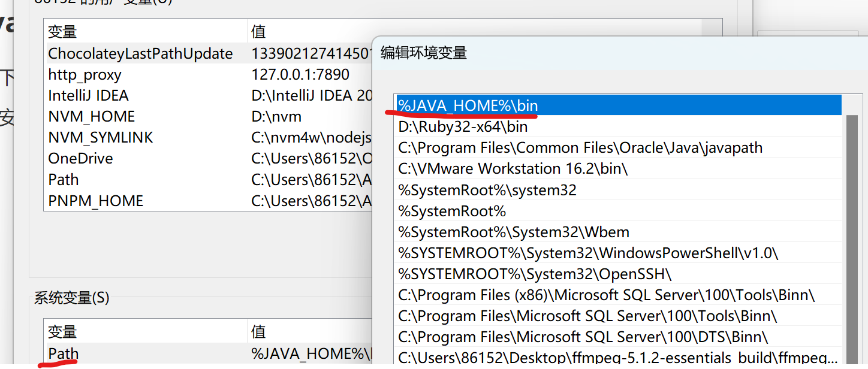The width and height of the screenshot is (868, 369).
Task: Select the D:\Ruby32-x64\bin entry
Action: (463, 127)
